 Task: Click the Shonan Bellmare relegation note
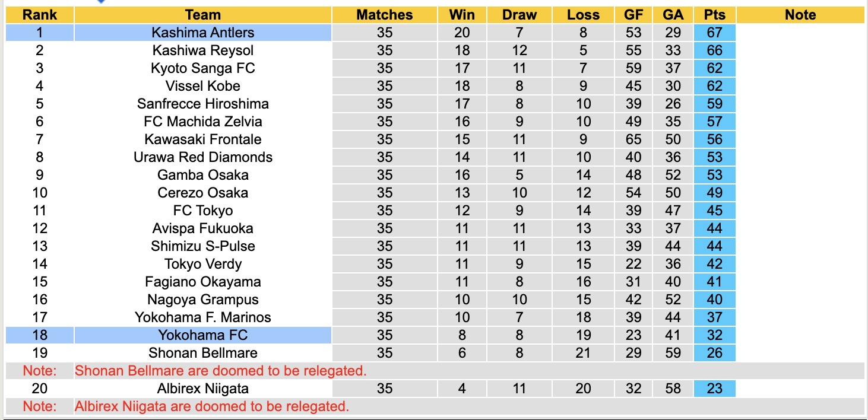pyautogui.click(x=220, y=371)
